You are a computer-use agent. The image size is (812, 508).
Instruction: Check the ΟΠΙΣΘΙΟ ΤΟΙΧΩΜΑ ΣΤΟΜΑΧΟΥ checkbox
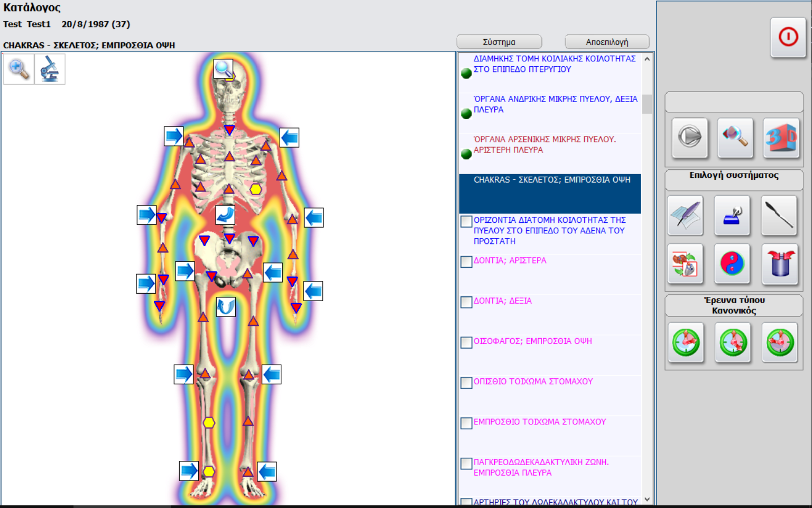click(466, 383)
